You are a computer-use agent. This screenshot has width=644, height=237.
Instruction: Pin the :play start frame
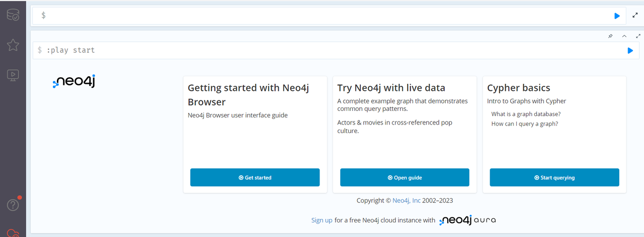pyautogui.click(x=610, y=36)
